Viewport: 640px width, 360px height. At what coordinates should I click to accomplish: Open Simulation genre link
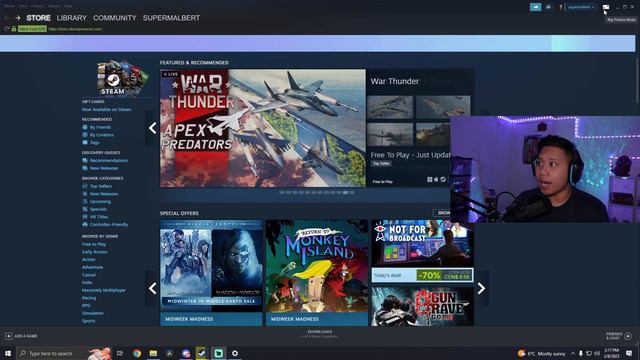pos(93,313)
